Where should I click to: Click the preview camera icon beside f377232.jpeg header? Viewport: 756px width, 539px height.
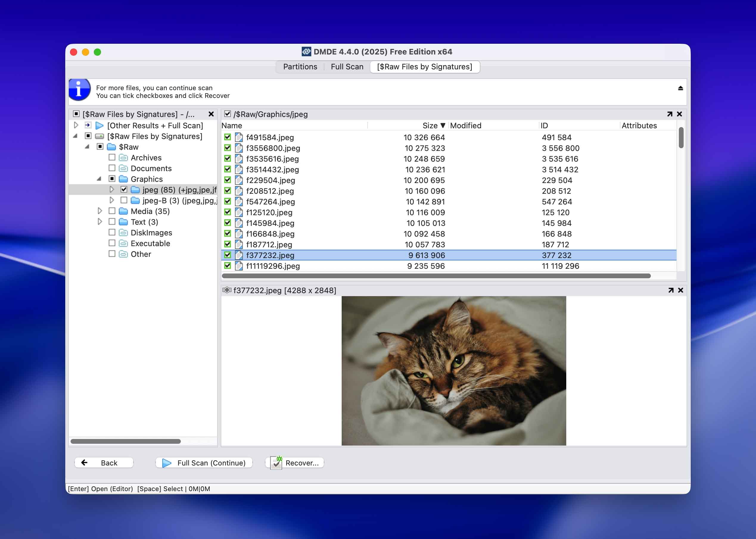click(228, 290)
